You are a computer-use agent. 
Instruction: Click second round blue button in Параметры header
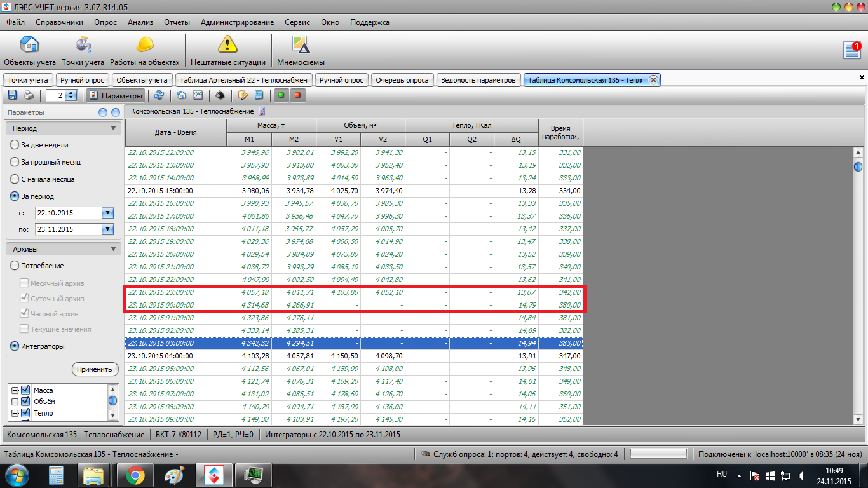pyautogui.click(x=115, y=112)
